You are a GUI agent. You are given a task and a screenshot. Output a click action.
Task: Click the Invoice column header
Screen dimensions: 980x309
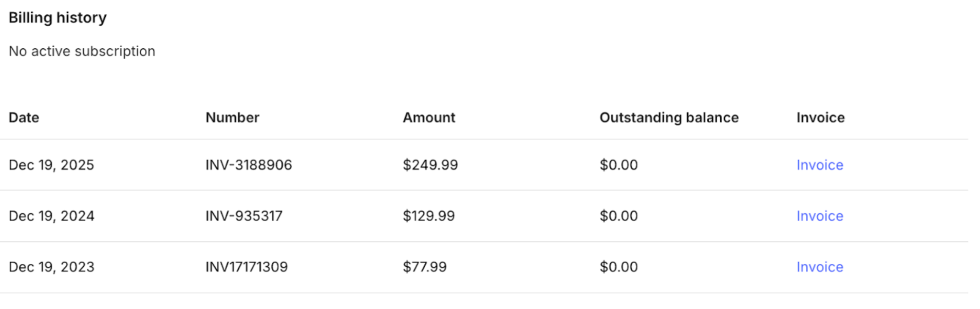[x=820, y=118]
